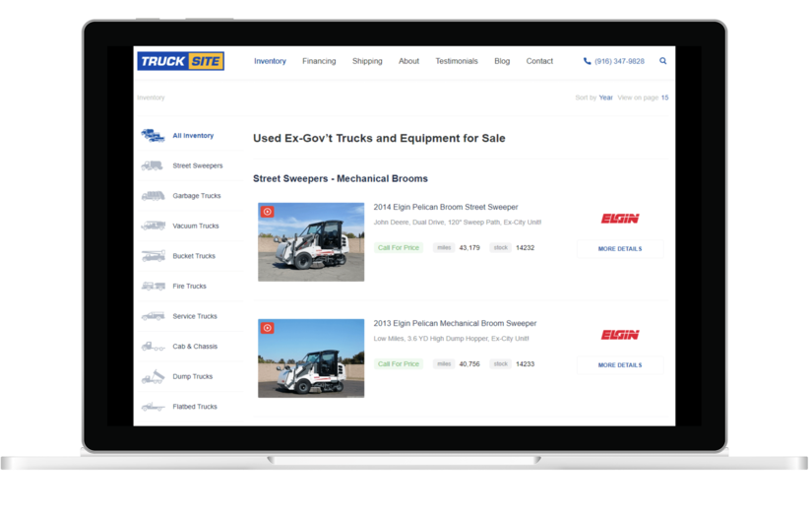The width and height of the screenshot is (812, 517).
Task: Open the search magnifier icon
Action: [662, 61]
